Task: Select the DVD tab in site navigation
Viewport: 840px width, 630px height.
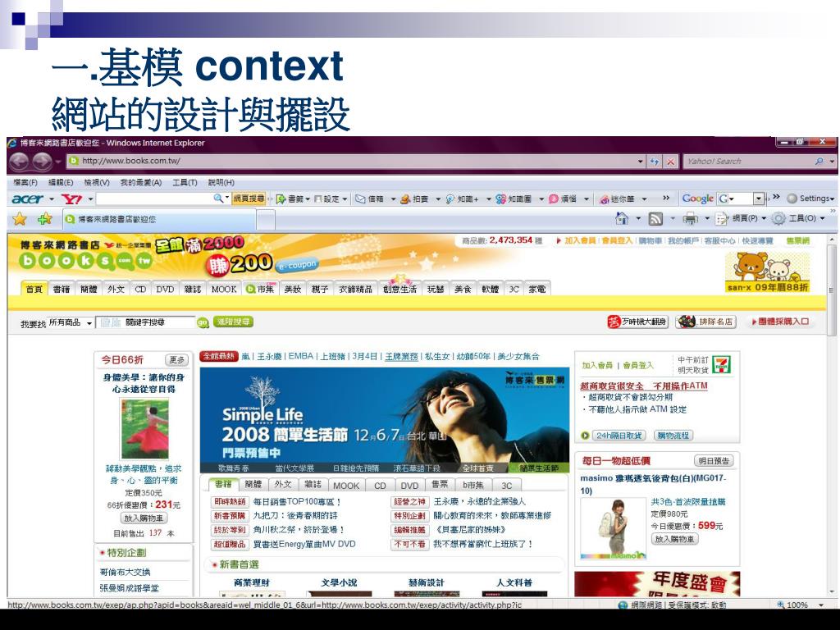Action: (165, 289)
